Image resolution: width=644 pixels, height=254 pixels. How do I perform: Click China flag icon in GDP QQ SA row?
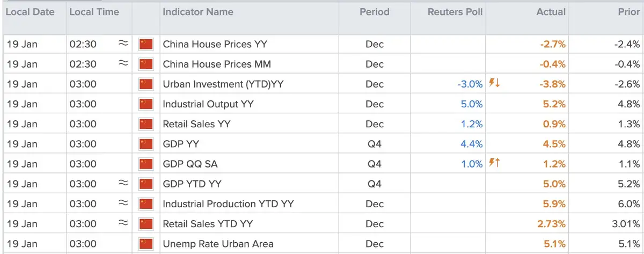click(x=146, y=164)
